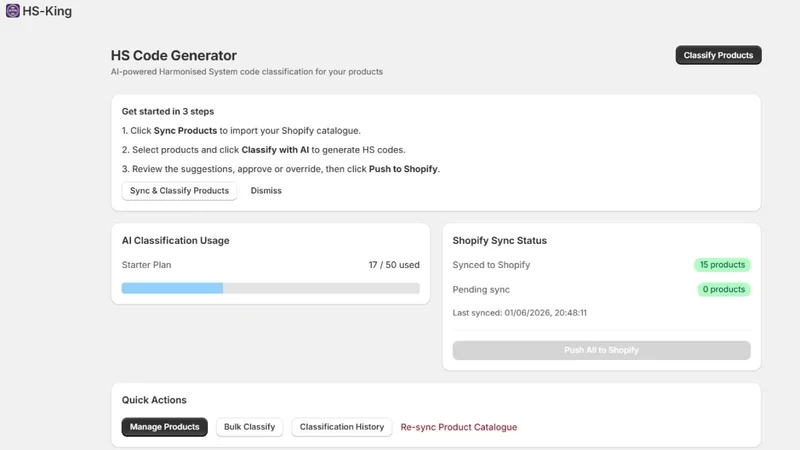This screenshot has height=450, width=800.
Task: Click step 3 Push to Shopify instruction
Action: pyautogui.click(x=281, y=169)
